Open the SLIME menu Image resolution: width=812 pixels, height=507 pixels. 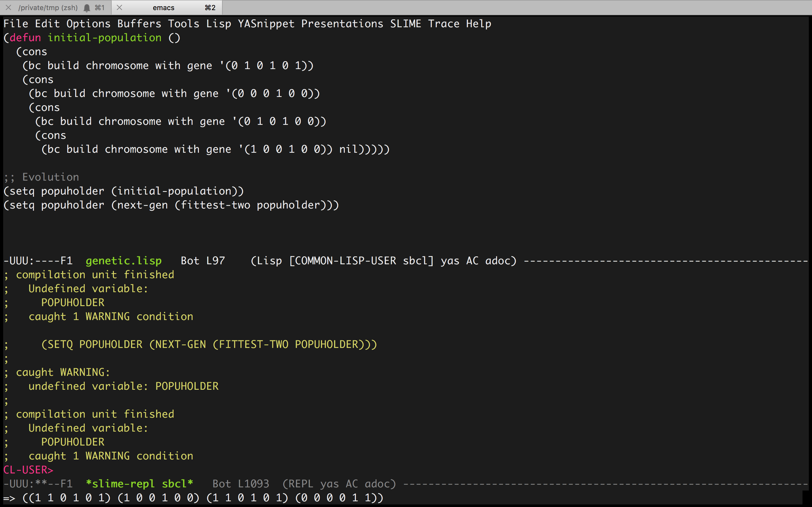pos(405,24)
